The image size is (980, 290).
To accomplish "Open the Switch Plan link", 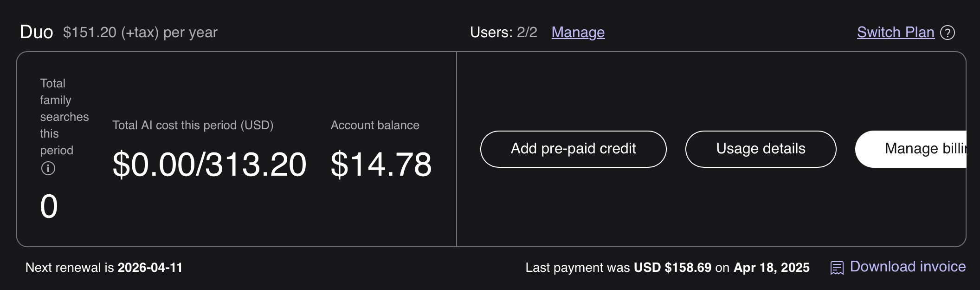I will click(895, 32).
